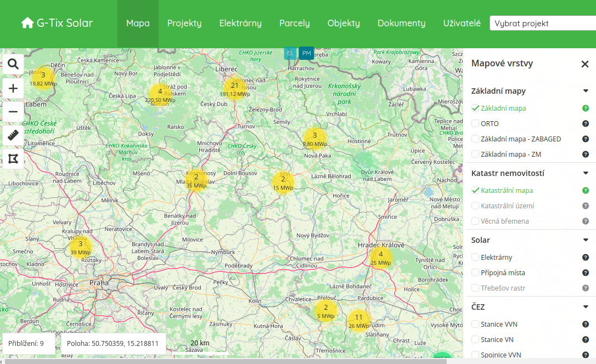This screenshot has width=596, height=364.
Task: Click the PM map toggle button
Action: [x=306, y=53]
